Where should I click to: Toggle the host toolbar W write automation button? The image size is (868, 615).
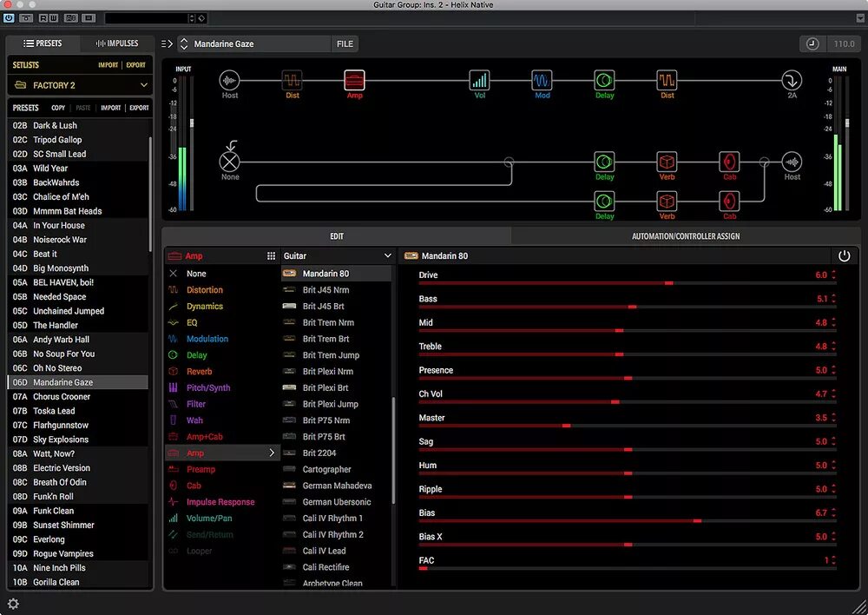(53, 17)
